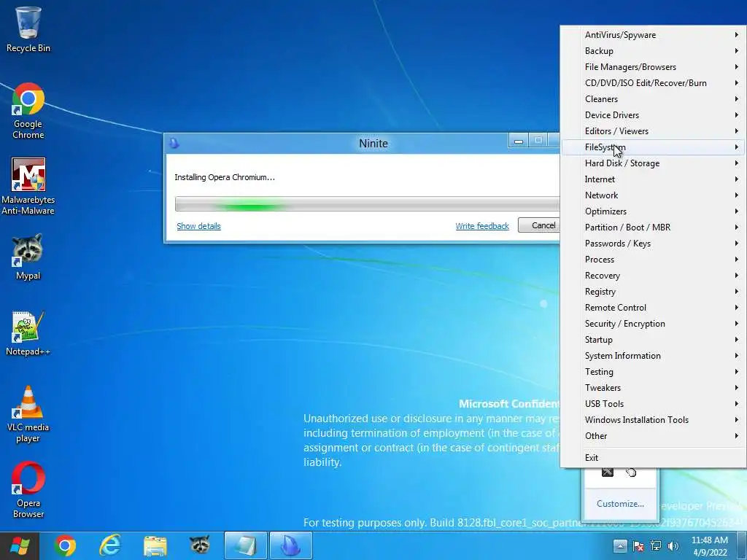
Task: Click the dark square icon in tray overflow
Action: tap(608, 472)
